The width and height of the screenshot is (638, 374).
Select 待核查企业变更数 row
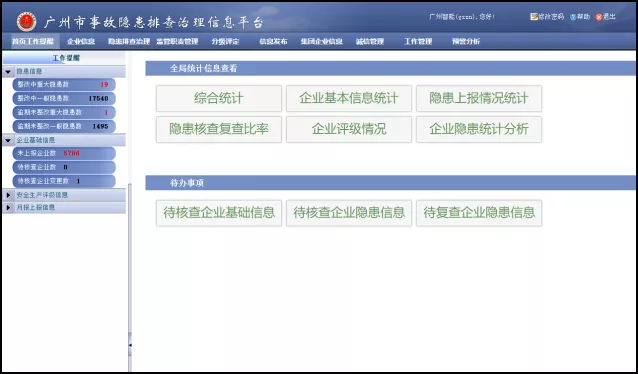[64, 181]
